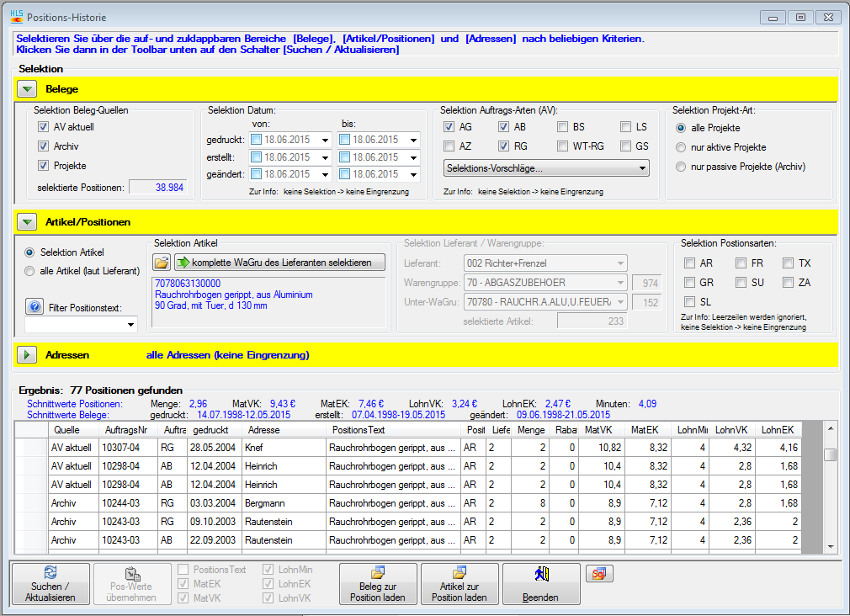Open the Filter Positionstext dropdown
This screenshot has width=850, height=616.
[130, 324]
